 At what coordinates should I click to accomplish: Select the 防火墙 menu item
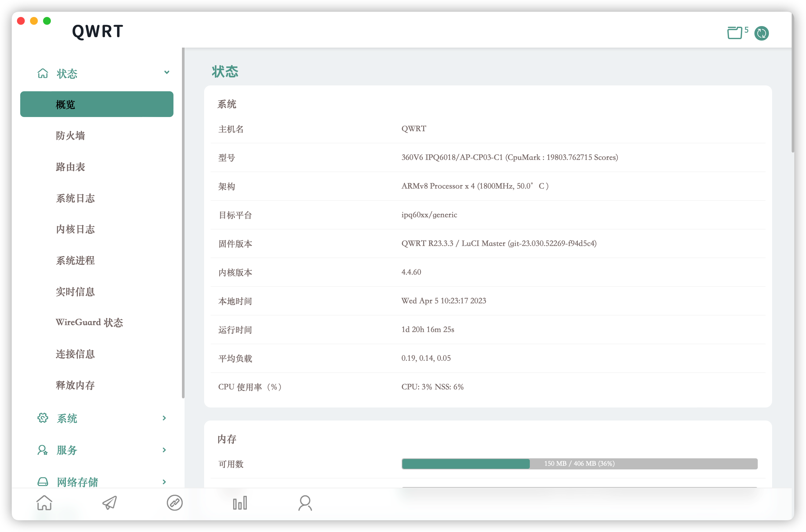[x=70, y=136]
